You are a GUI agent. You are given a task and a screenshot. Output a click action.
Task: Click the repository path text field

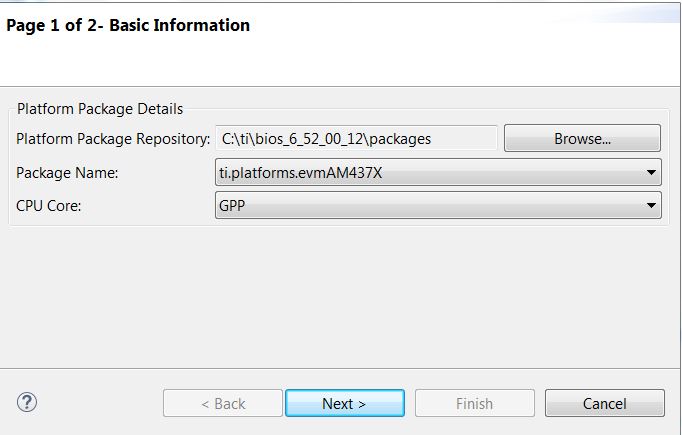point(356,139)
